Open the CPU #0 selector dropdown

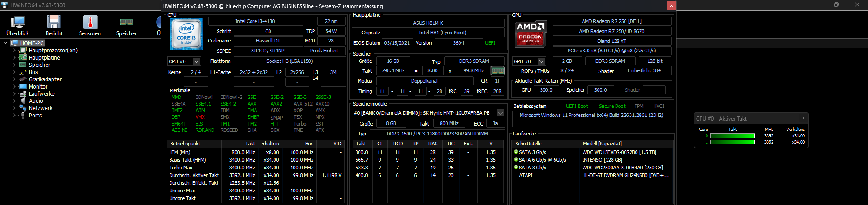(x=196, y=61)
